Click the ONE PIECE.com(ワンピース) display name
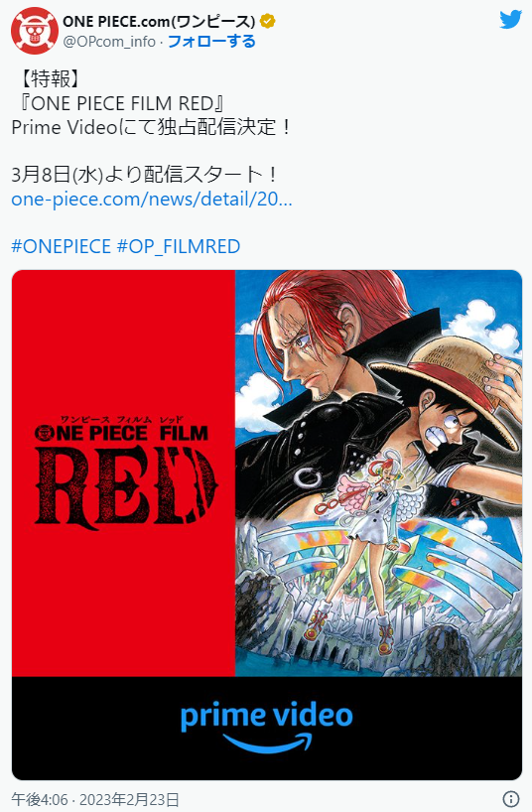Screen dimensions: 532x812 click(x=159, y=21)
